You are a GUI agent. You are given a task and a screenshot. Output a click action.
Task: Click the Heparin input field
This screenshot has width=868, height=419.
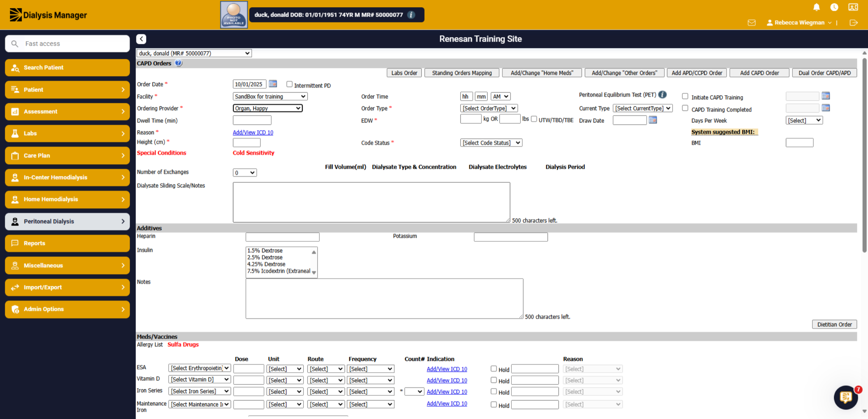[x=282, y=237]
